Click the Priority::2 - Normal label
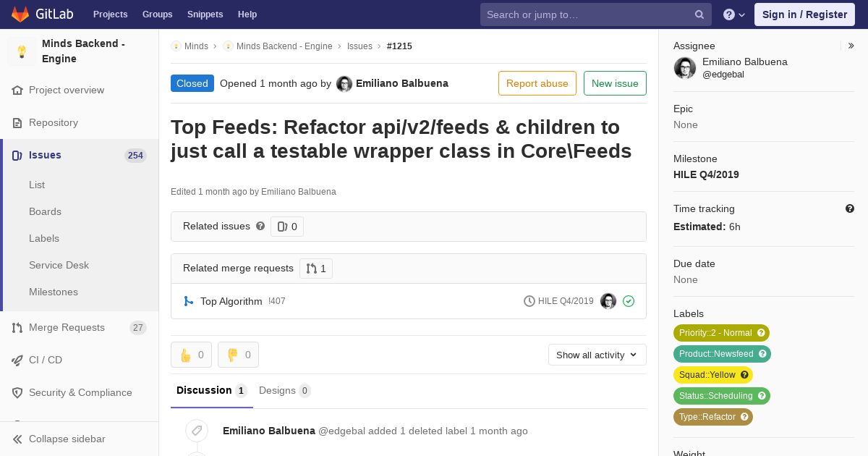The height and width of the screenshot is (456, 868). pos(721,333)
